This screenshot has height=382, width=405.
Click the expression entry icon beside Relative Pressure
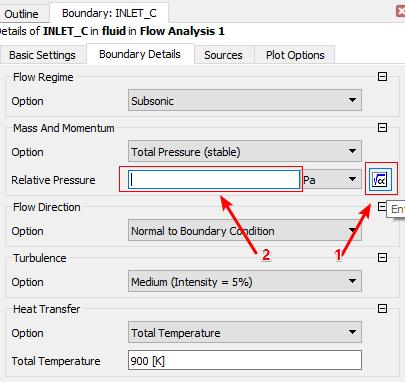tap(380, 180)
